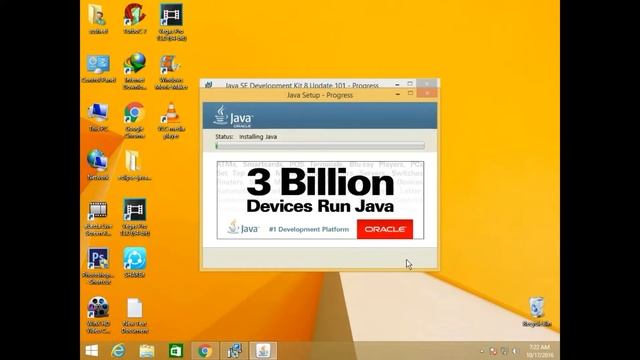Maximize the Java SE Development Kit window
The height and width of the screenshot is (360, 640).
[x=410, y=84]
